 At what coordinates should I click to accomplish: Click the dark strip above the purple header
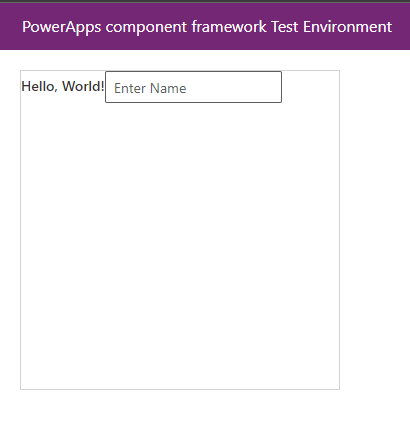coord(205,1)
